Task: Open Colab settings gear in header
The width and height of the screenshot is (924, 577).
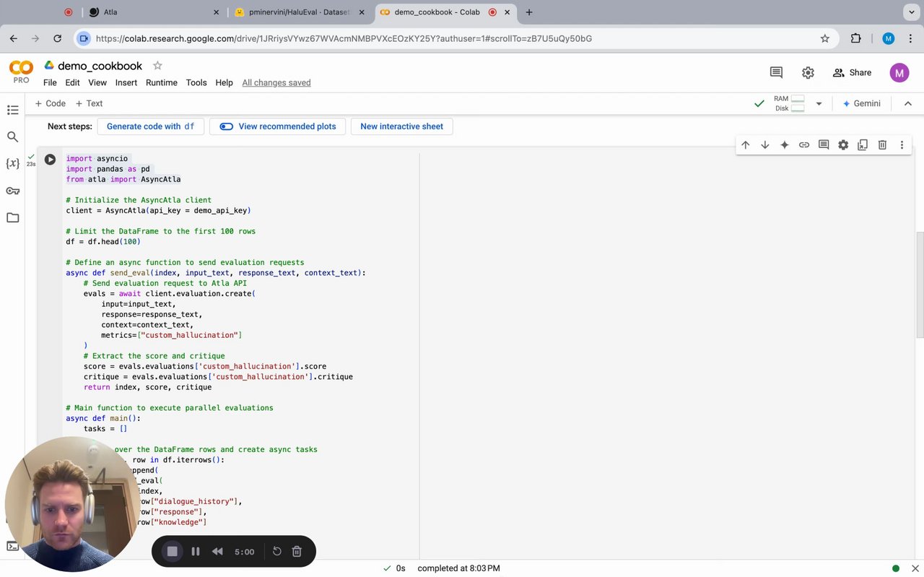Action: (808, 72)
